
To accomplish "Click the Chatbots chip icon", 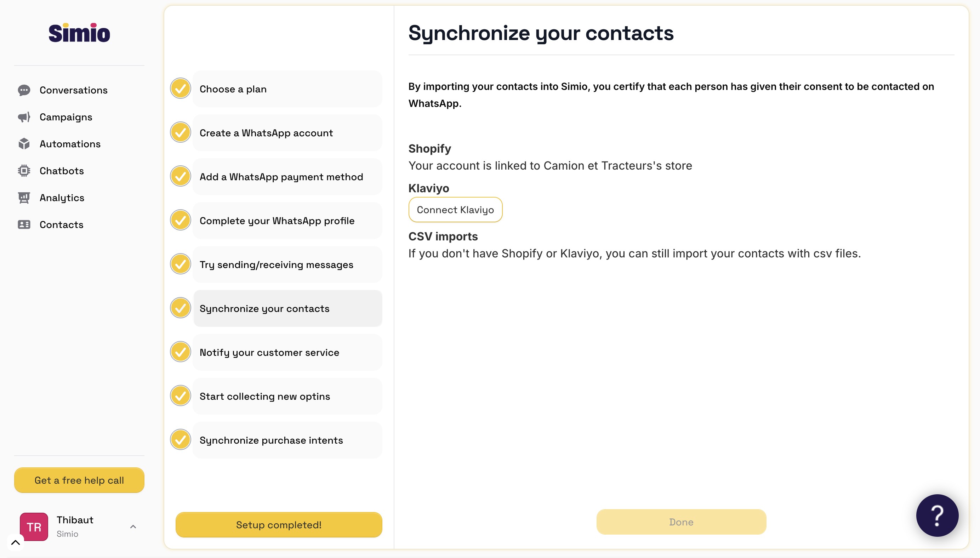I will 24,171.
